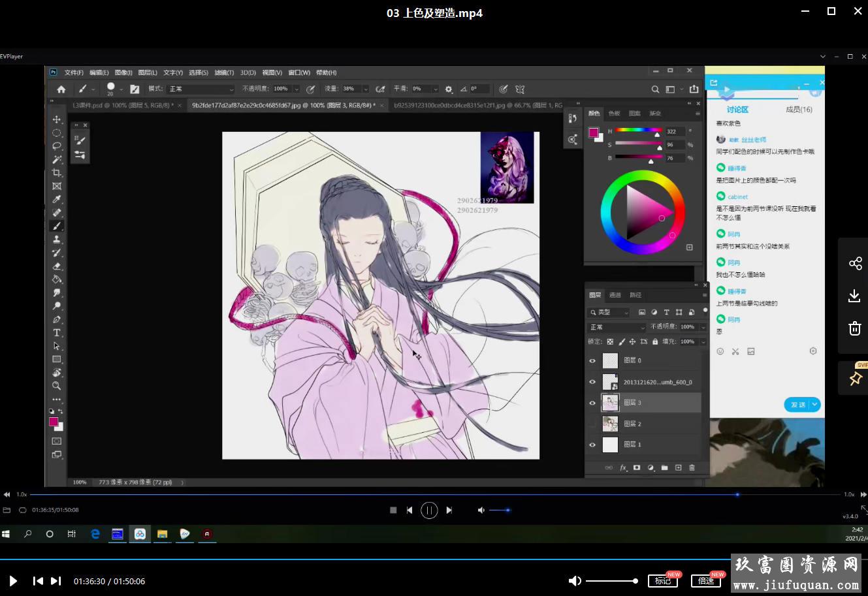Viewport: 868px width, 596px height.
Task: Hide 图层 0 using its eye icon
Action: [x=592, y=360]
